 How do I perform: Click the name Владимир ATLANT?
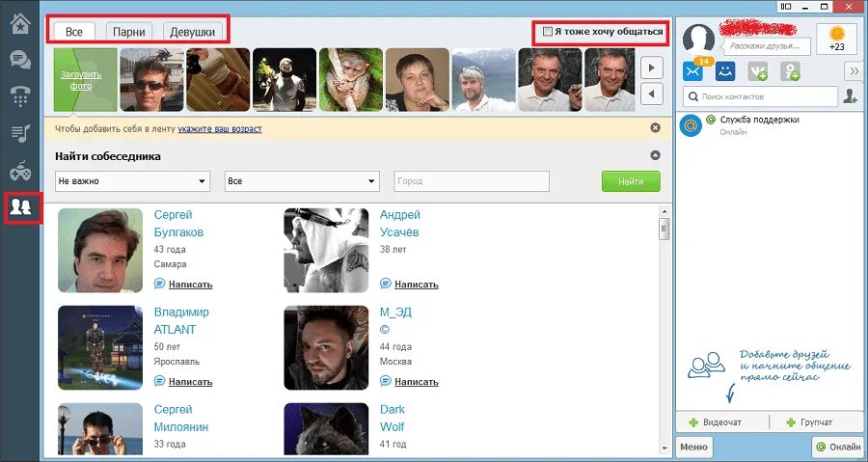(x=181, y=321)
